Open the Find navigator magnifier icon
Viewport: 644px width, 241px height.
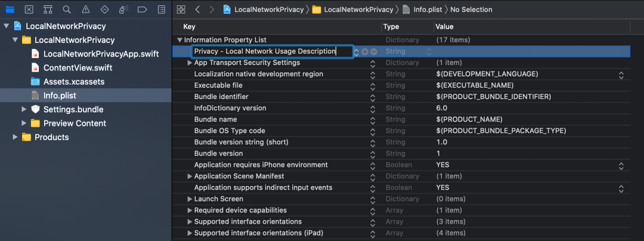coord(67,10)
